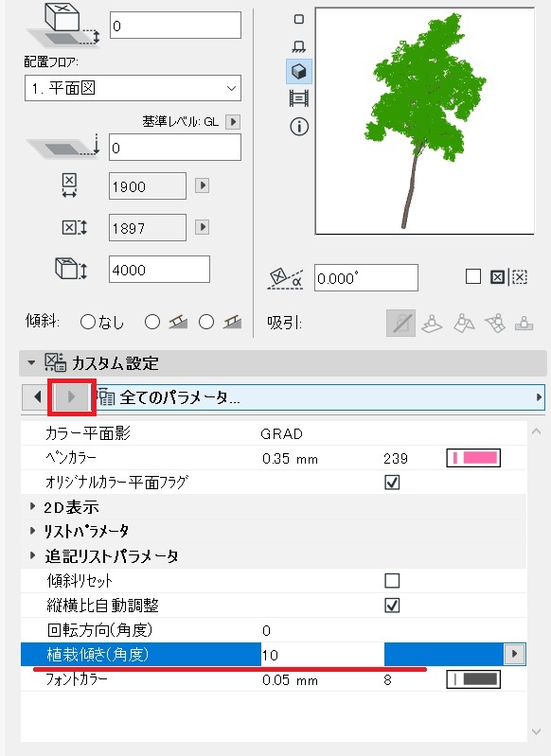
Task: Open the 配置フロア dropdown
Action: tap(133, 88)
